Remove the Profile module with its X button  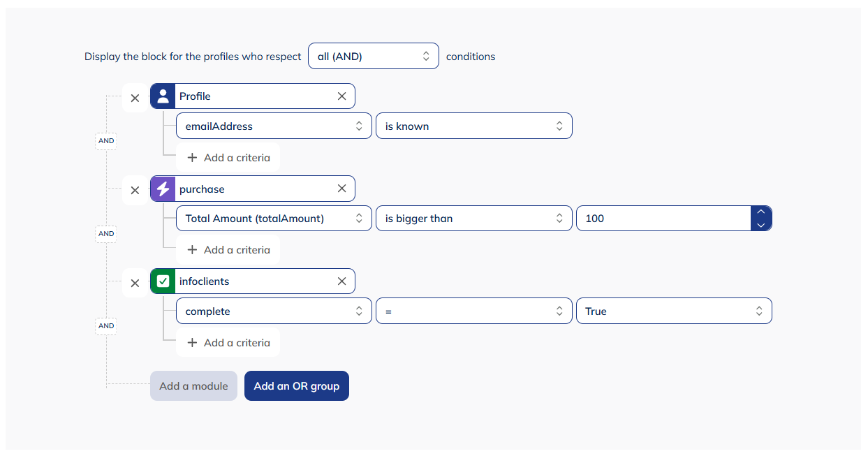341,96
